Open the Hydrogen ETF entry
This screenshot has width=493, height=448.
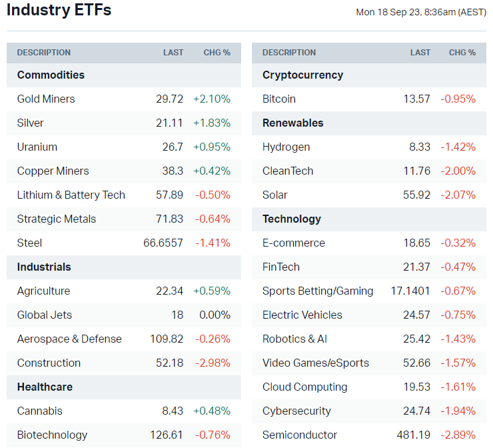point(286,147)
